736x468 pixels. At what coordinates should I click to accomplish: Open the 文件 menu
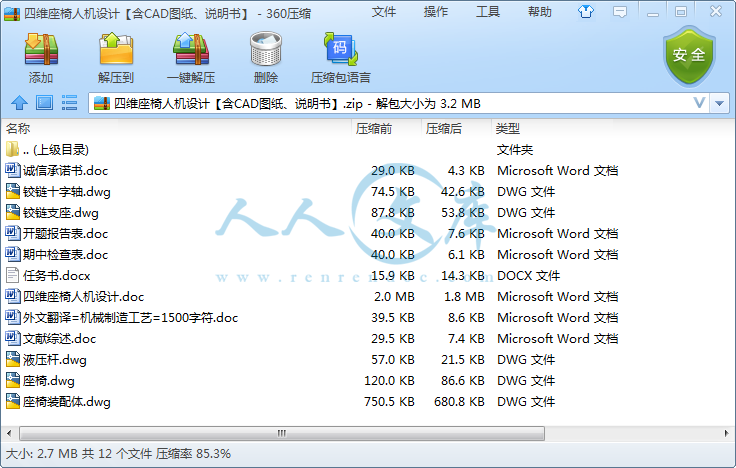pos(383,12)
